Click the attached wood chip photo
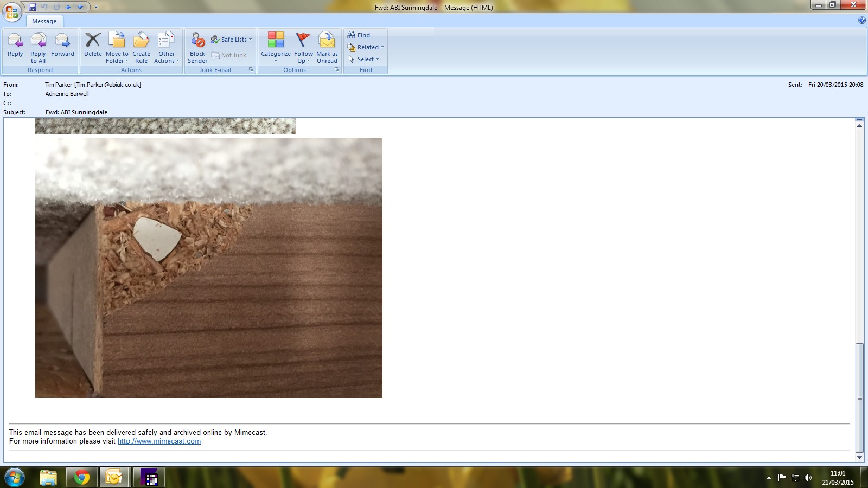Screen dimensions: 868x488 pos(209,267)
